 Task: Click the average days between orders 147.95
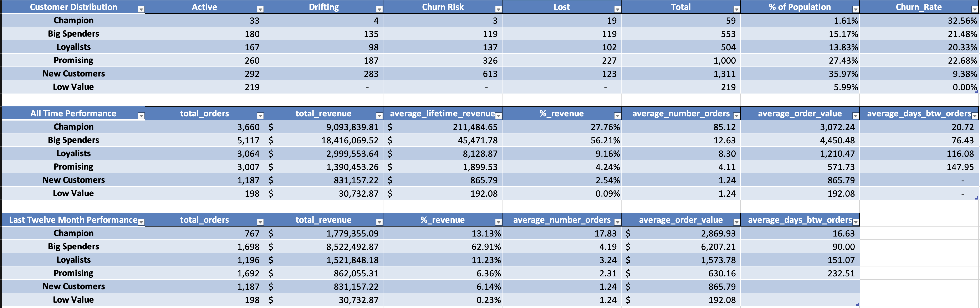919,167
